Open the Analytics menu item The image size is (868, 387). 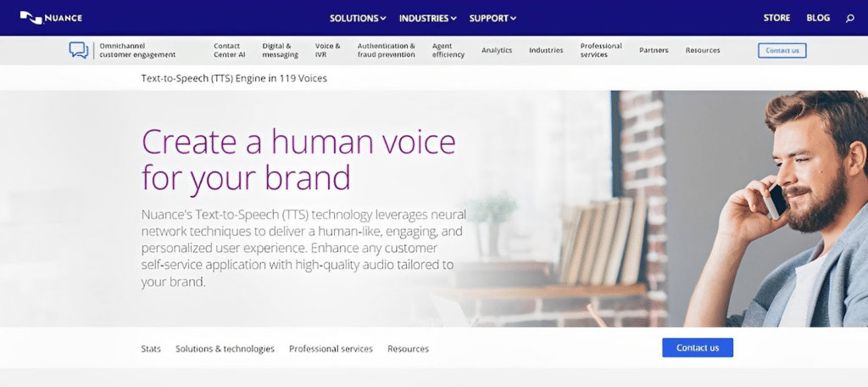coord(497,50)
